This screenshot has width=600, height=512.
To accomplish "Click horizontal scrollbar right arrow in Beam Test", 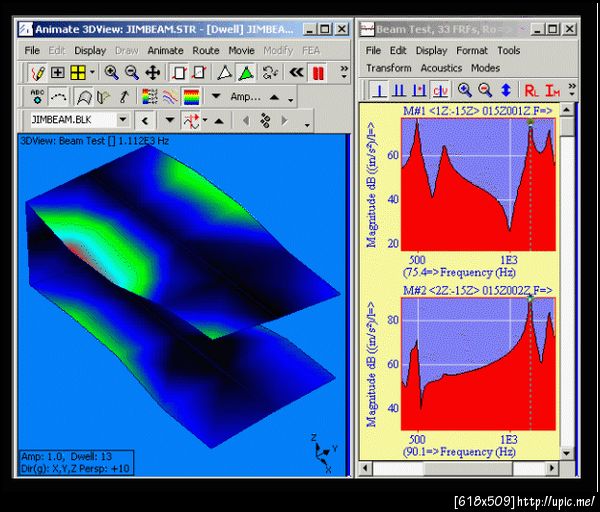I will pos(552,468).
